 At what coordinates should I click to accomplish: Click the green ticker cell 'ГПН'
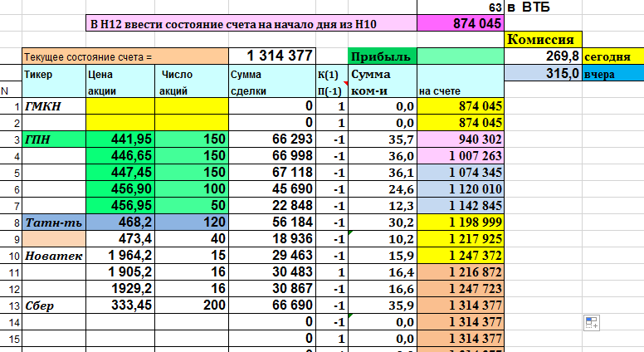(x=54, y=139)
